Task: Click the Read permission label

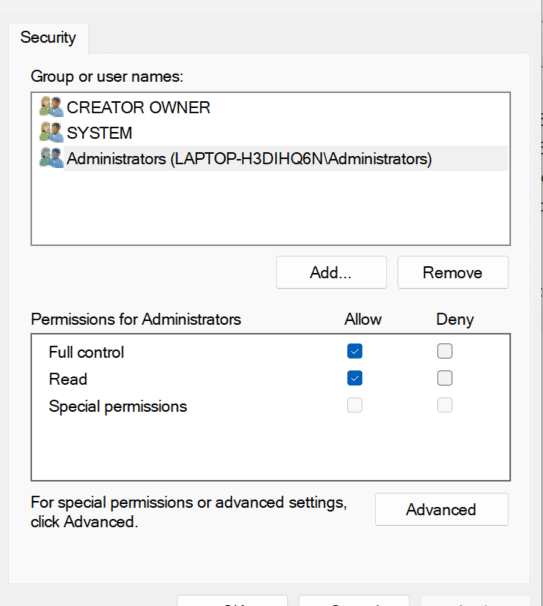Action: click(68, 379)
